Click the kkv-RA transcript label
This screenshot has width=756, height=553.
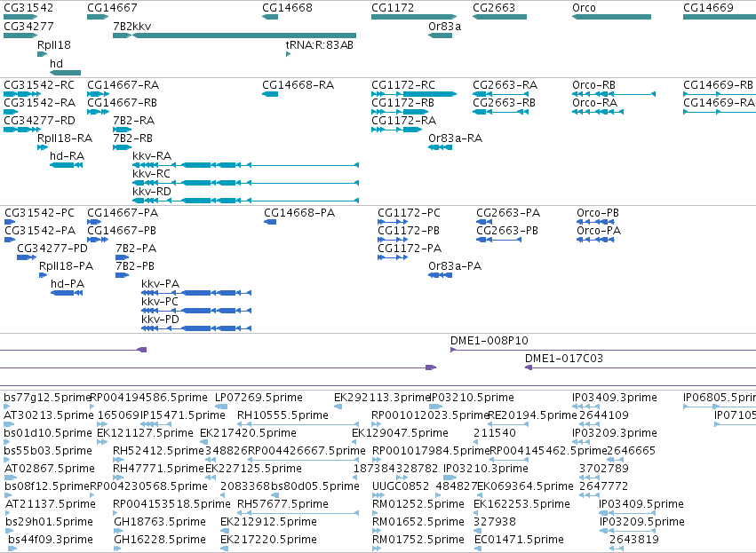pyautogui.click(x=152, y=156)
